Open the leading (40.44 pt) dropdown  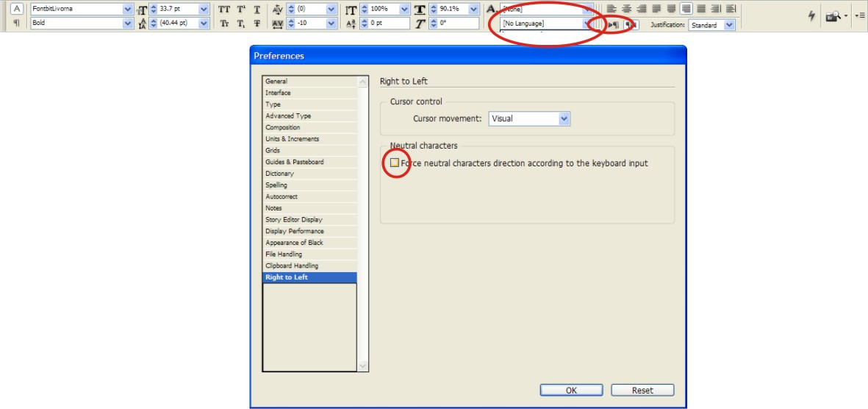tap(204, 24)
